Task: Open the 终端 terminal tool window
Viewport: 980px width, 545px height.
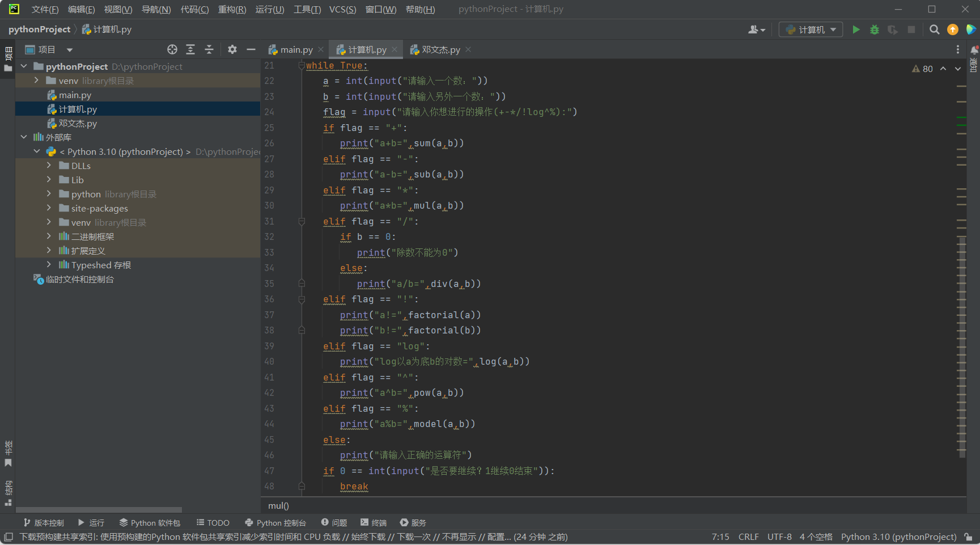Action: [x=374, y=523]
